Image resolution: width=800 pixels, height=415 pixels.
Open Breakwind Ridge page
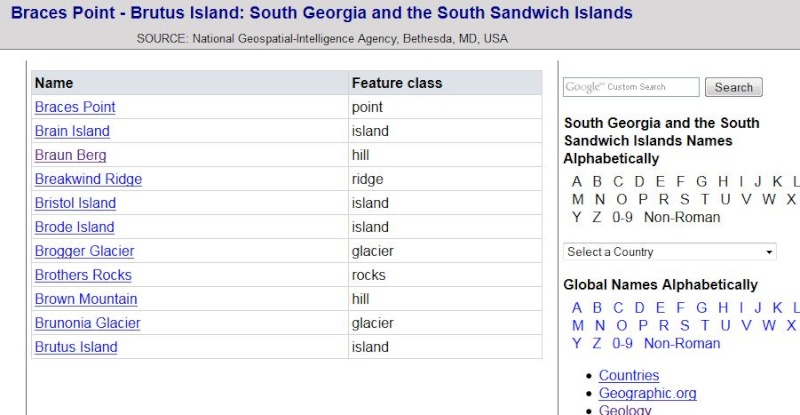[x=88, y=179]
